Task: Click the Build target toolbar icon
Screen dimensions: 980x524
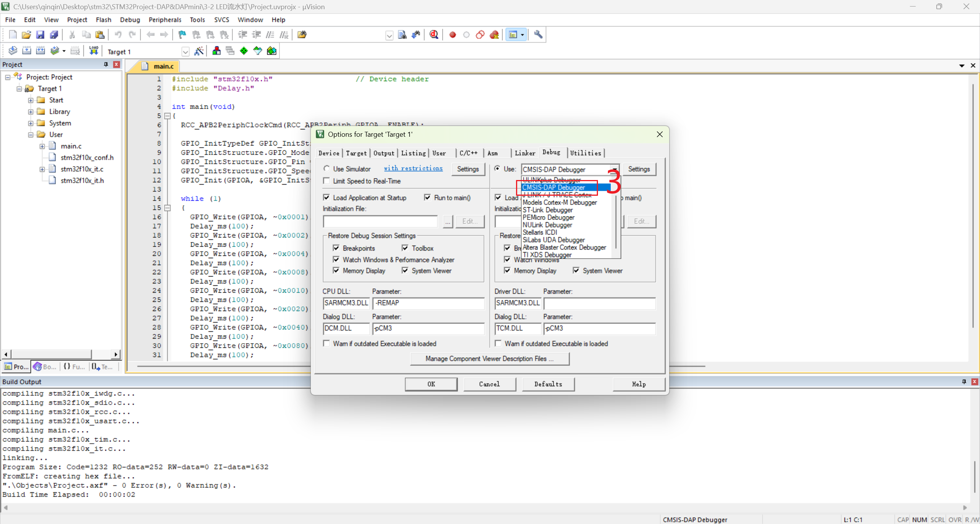Action: [x=26, y=51]
